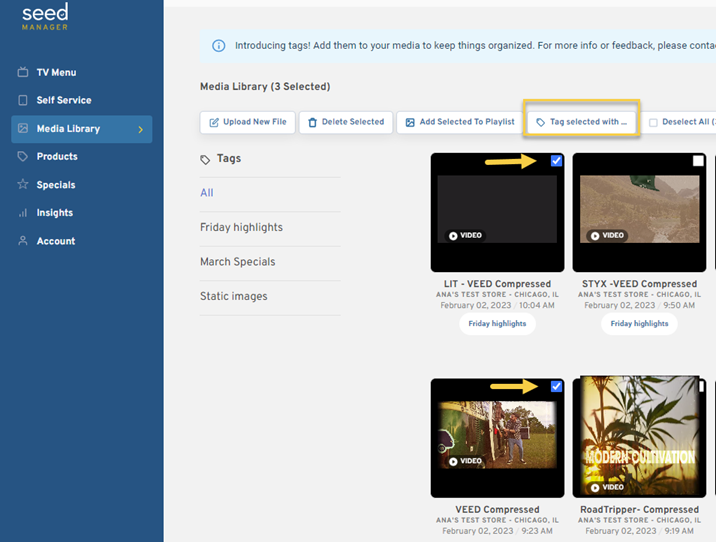The height and width of the screenshot is (542, 716).
Task: Click the Specials star icon
Action: (23, 184)
